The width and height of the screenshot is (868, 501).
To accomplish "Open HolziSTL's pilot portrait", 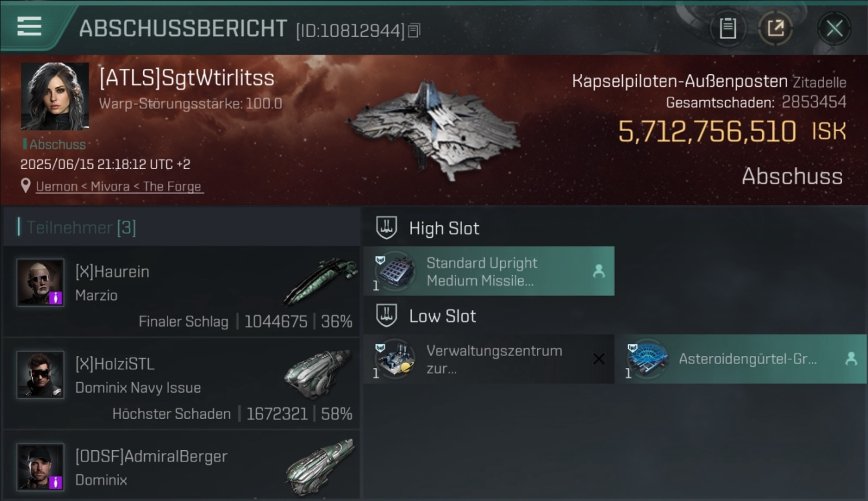I will pyautogui.click(x=41, y=375).
